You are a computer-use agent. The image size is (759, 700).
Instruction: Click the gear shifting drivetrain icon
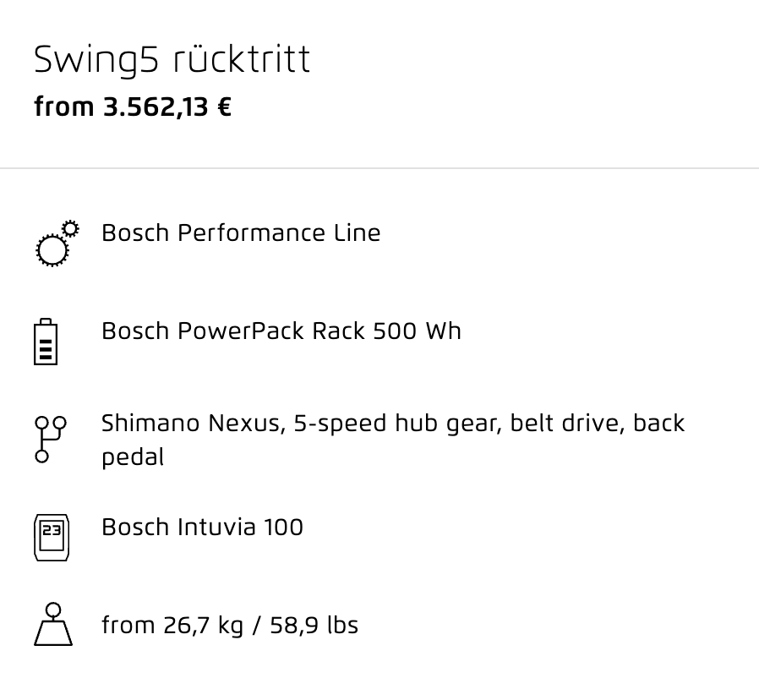coord(51,439)
